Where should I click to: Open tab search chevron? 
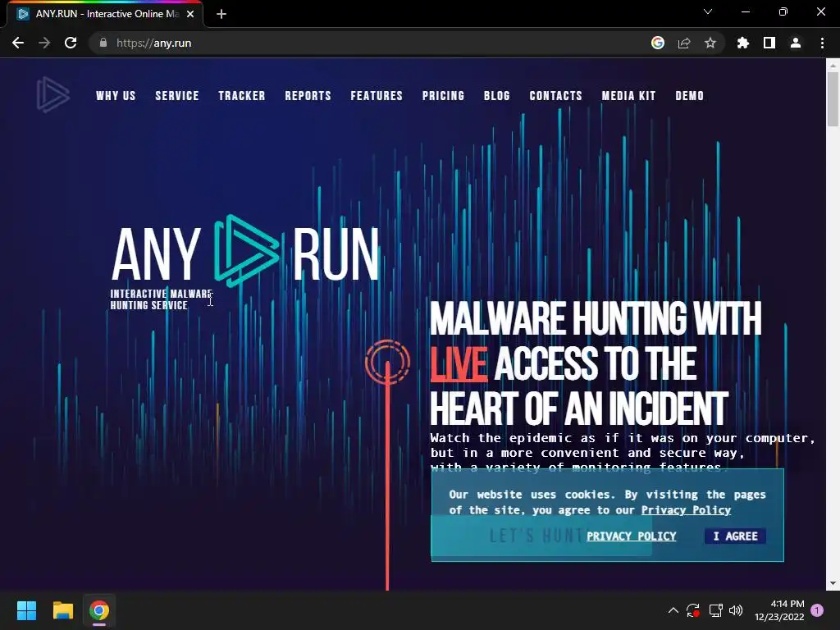coord(708,11)
